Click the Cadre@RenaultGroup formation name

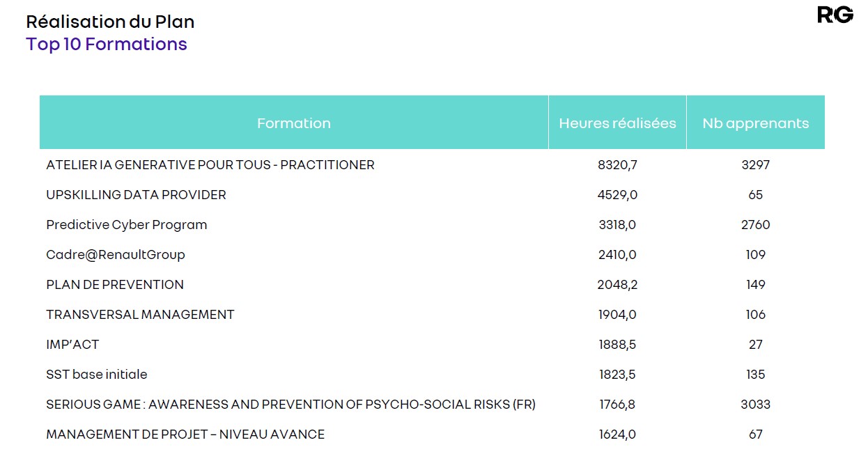click(116, 255)
